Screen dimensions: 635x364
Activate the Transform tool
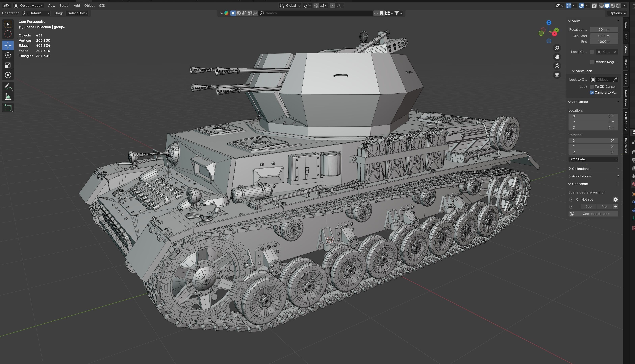[x=8, y=75]
